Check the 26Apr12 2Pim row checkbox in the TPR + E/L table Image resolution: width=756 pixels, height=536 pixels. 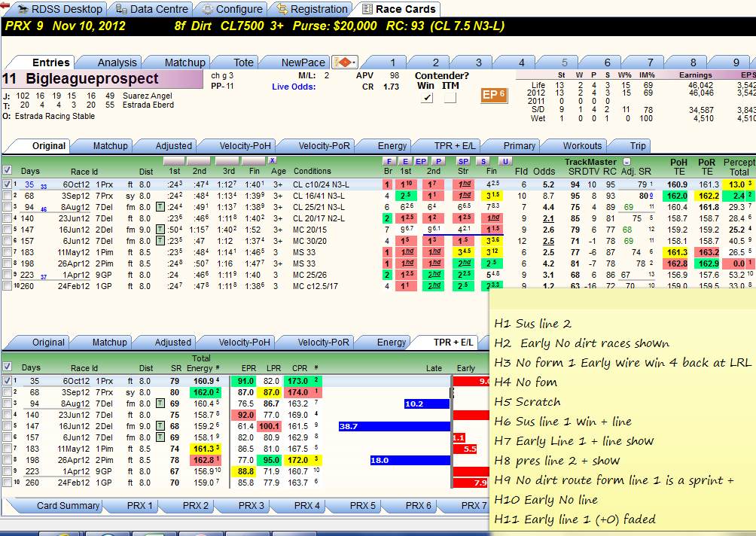click(8, 460)
